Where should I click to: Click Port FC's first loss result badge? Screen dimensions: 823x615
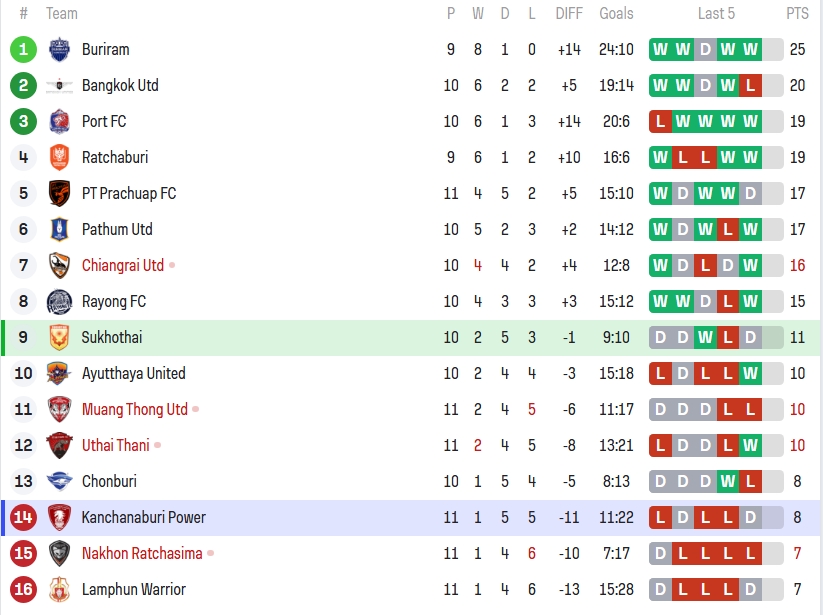tap(660, 121)
